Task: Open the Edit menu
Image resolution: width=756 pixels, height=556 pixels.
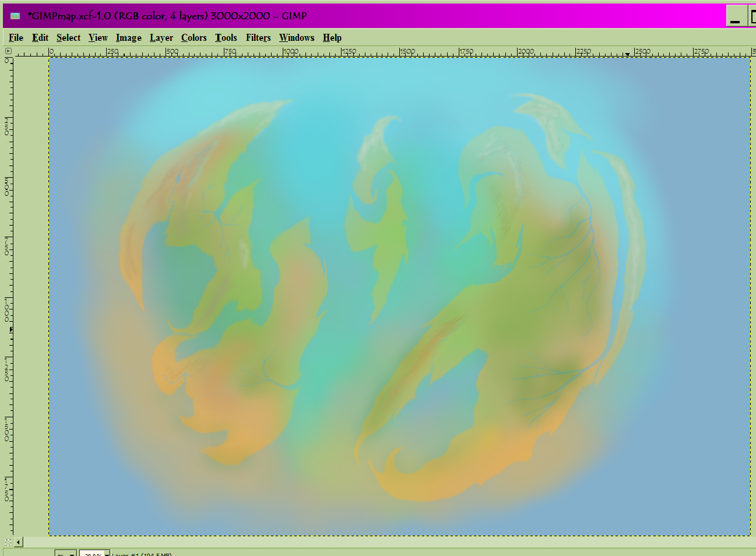Action: pyautogui.click(x=40, y=37)
